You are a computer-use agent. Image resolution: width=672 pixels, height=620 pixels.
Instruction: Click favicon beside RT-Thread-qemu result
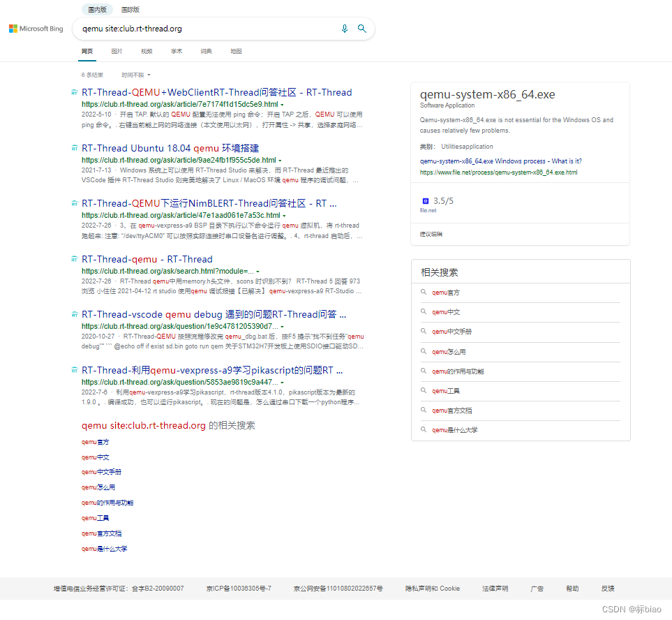pos(75,260)
